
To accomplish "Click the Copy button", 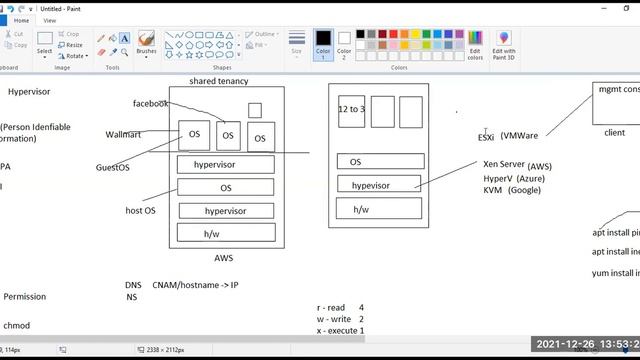I will (16, 45).
